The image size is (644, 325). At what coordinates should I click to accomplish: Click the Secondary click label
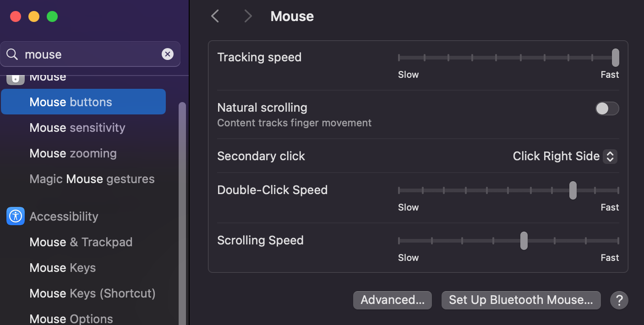point(261,156)
